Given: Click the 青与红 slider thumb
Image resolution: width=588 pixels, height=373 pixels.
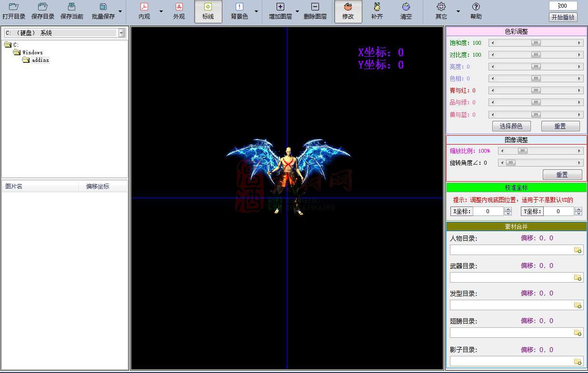Looking at the screenshot, I should click(x=536, y=90).
